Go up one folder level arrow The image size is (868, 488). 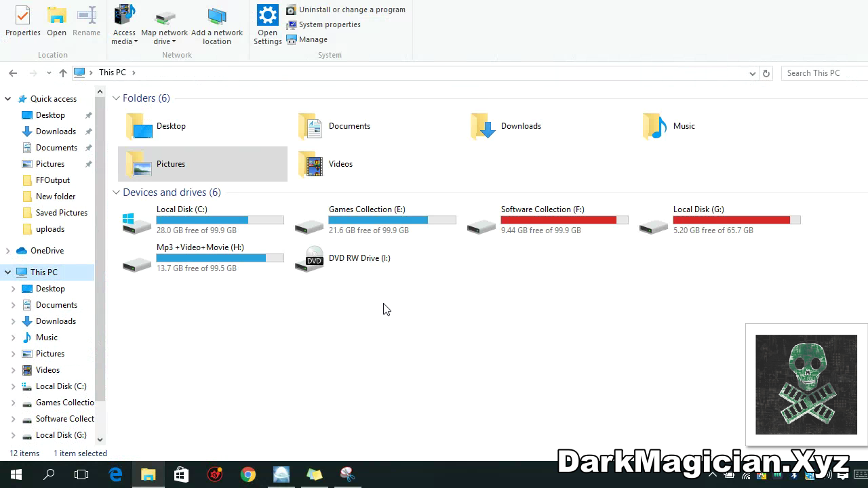pos(63,73)
